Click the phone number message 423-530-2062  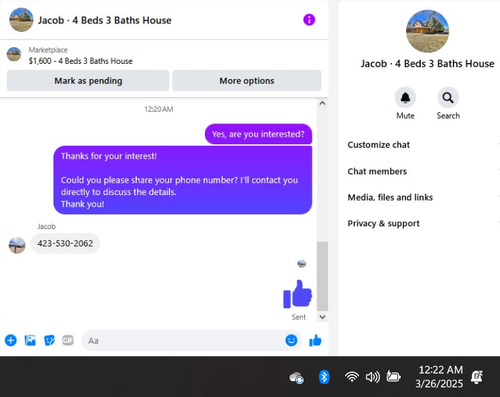pyautogui.click(x=65, y=243)
